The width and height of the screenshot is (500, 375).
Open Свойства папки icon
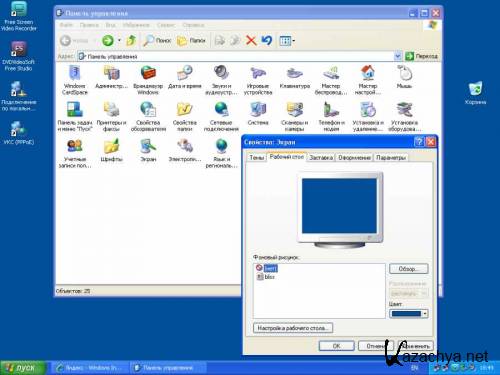point(185,116)
